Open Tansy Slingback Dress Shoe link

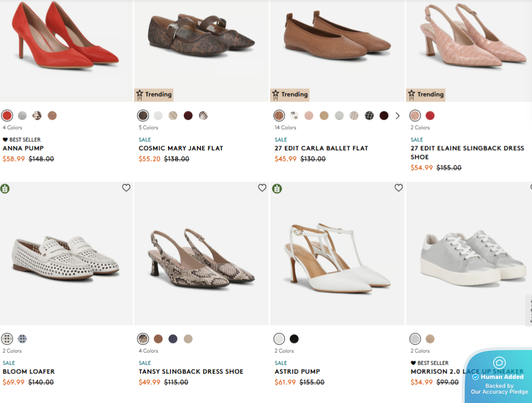tap(191, 372)
